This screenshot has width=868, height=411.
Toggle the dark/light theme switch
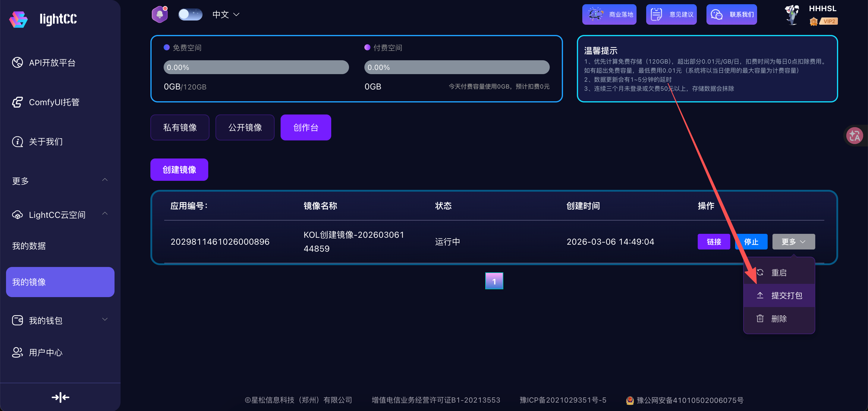pyautogui.click(x=190, y=14)
